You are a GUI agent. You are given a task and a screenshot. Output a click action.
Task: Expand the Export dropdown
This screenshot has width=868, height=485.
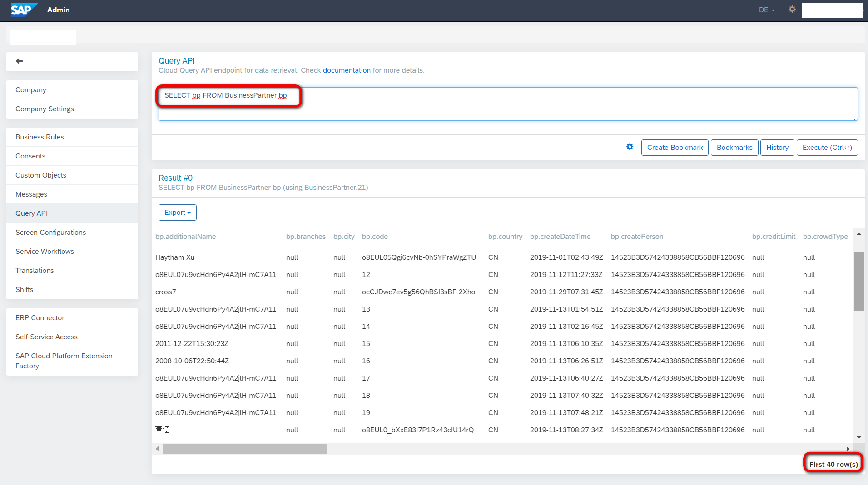178,213
